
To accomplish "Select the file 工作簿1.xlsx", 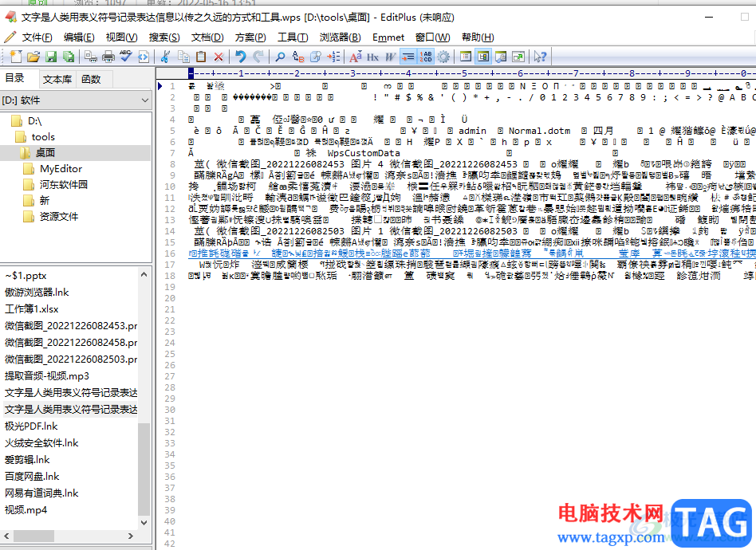I will coord(31,309).
